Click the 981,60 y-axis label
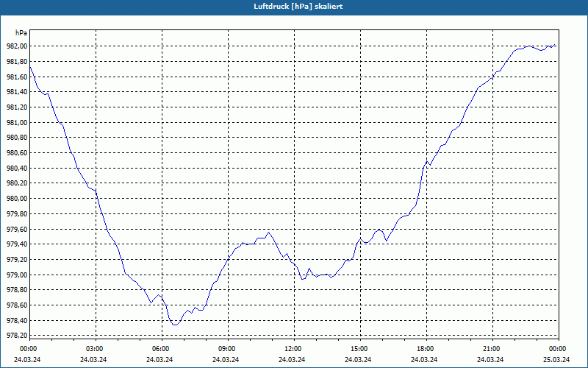 point(17,77)
